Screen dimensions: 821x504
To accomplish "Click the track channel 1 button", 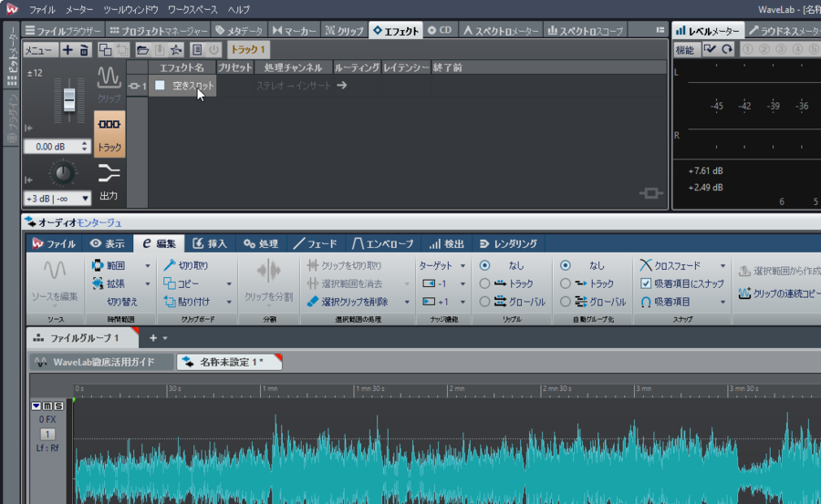I will tap(47, 434).
